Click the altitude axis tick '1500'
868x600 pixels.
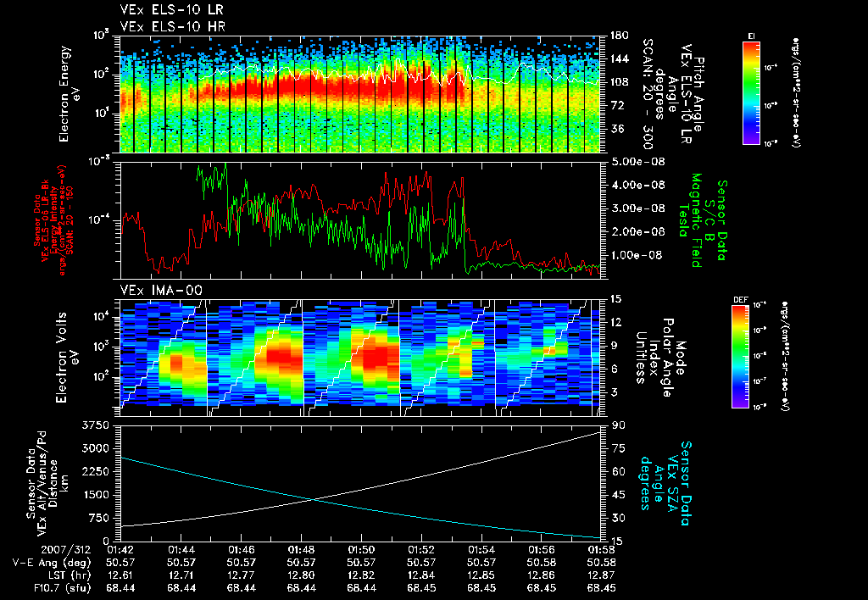click(95, 495)
